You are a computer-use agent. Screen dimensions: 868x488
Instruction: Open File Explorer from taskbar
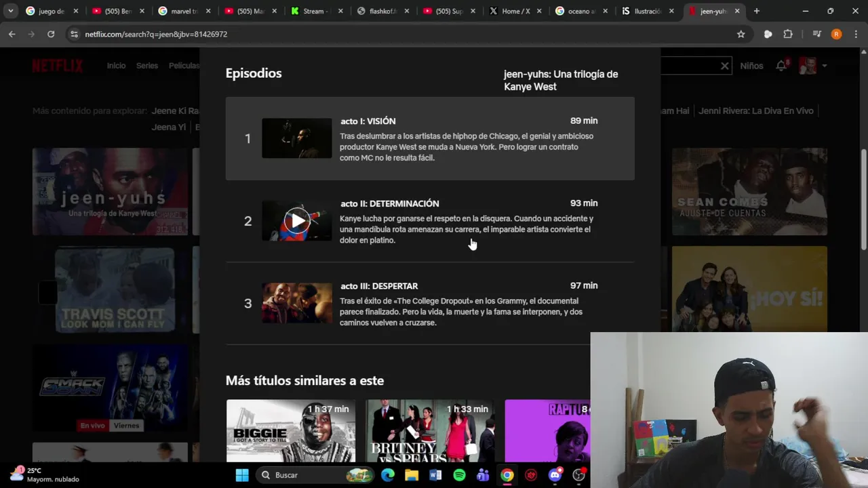(412, 475)
